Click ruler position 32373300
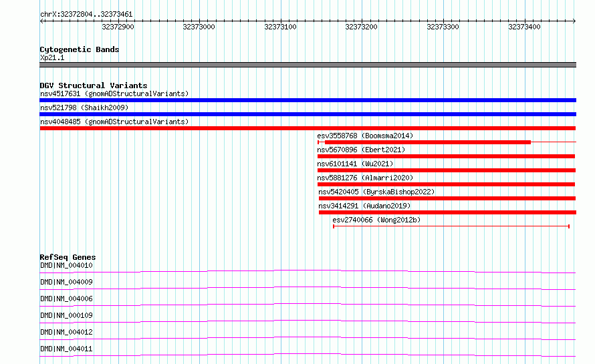The height and width of the screenshot is (364, 595). (443, 27)
